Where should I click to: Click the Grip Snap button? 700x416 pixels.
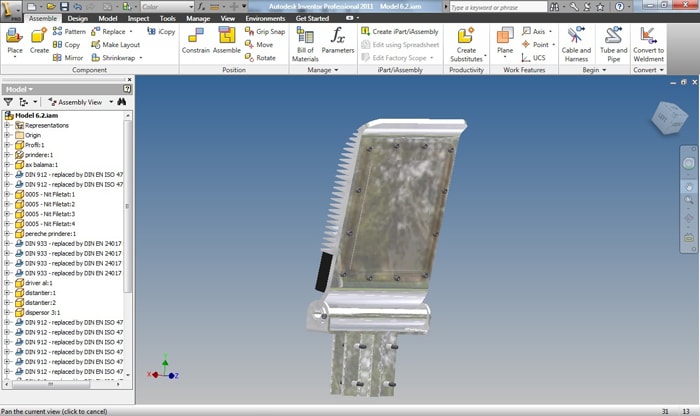point(263,32)
